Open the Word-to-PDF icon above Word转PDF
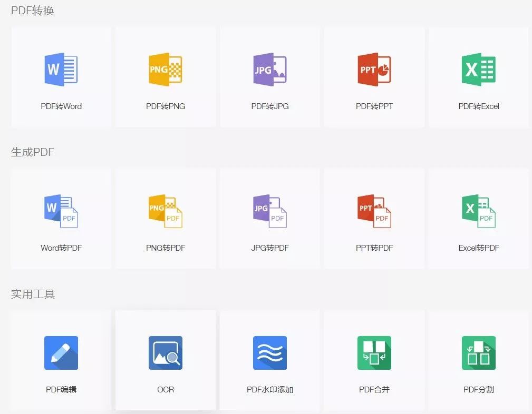532x414 pixels. pyautogui.click(x=61, y=211)
